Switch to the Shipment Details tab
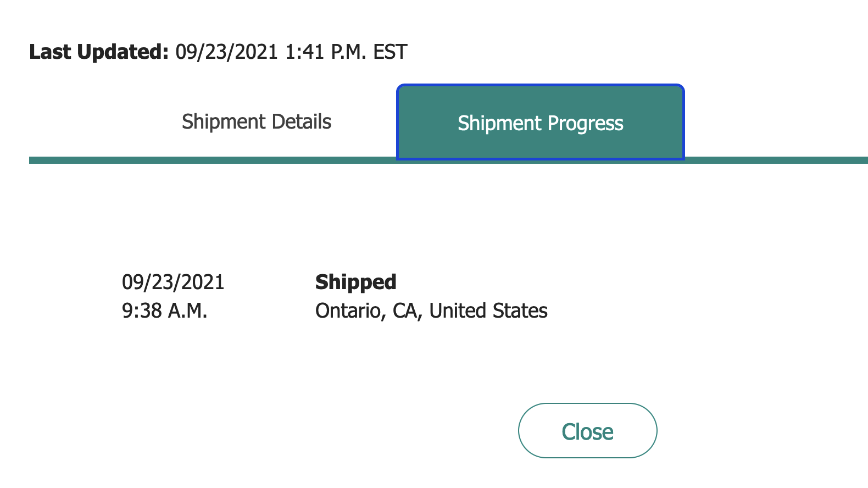 click(257, 121)
